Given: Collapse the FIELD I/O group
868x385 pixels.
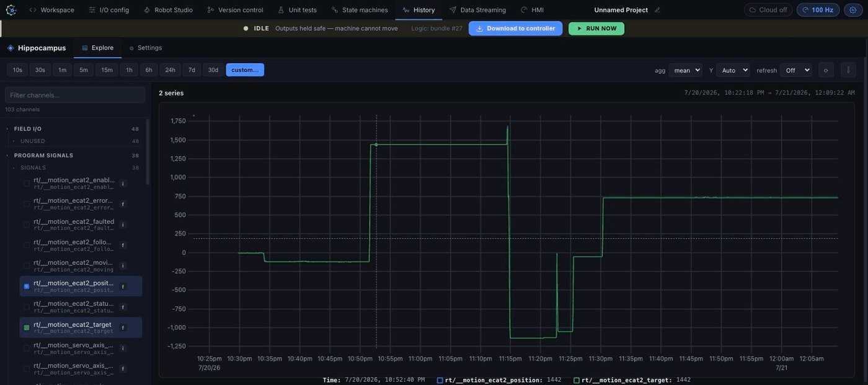Looking at the screenshot, I should [73, 129].
